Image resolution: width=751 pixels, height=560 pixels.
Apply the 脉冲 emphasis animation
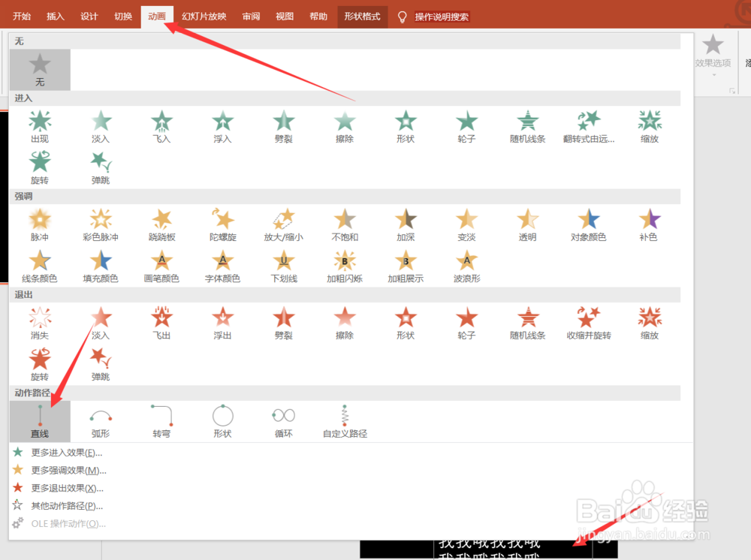click(40, 224)
